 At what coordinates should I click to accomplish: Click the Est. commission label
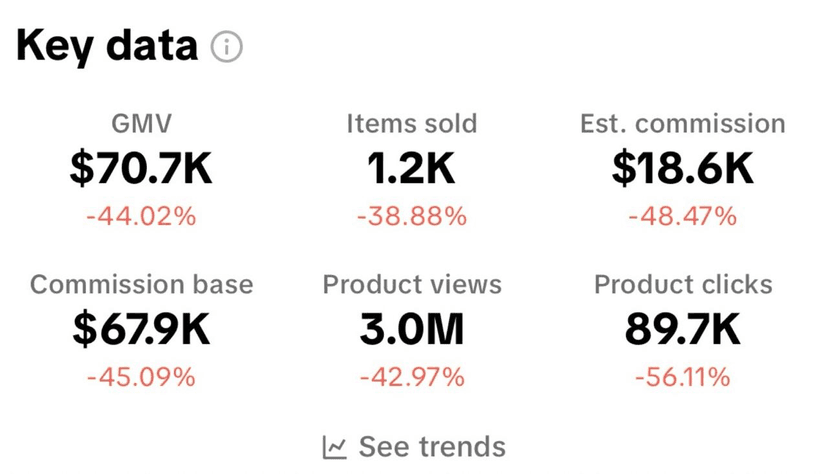coord(683,124)
